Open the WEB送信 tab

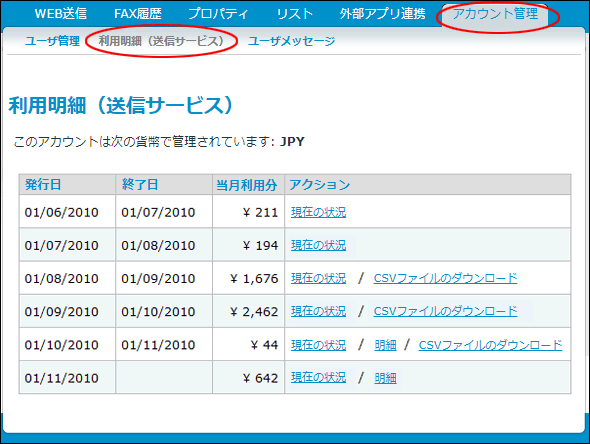pos(61,14)
